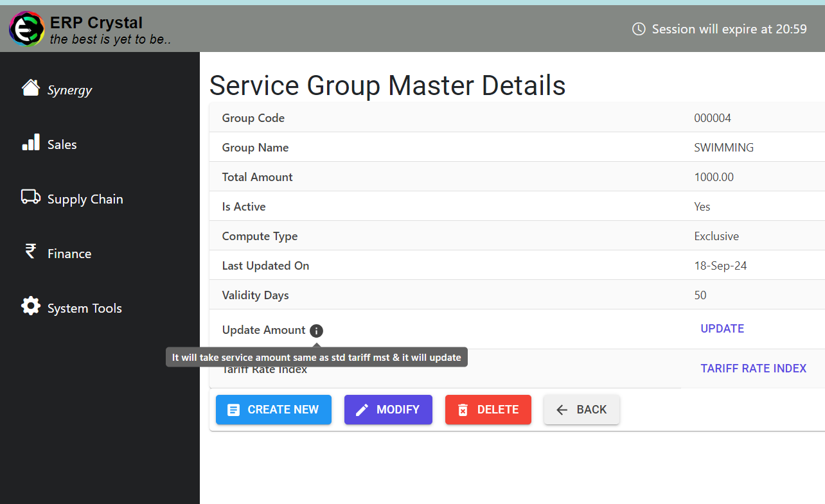This screenshot has width=825, height=504.
Task: Select System Tools in the sidebar
Action: tap(84, 308)
